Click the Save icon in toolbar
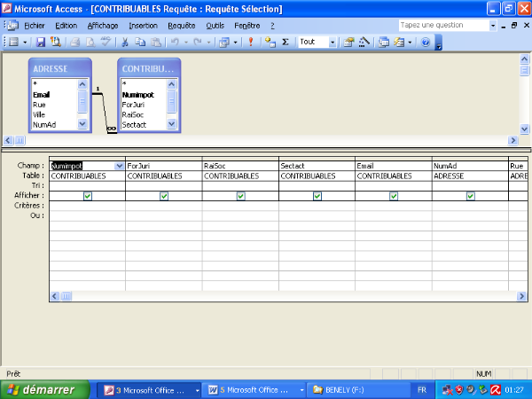532x399 pixels. (x=42, y=42)
